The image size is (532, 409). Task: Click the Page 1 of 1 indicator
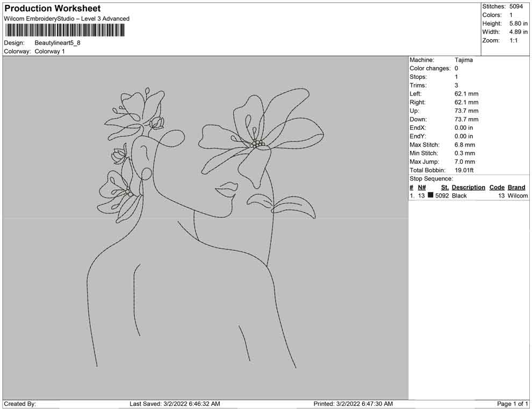(513, 404)
